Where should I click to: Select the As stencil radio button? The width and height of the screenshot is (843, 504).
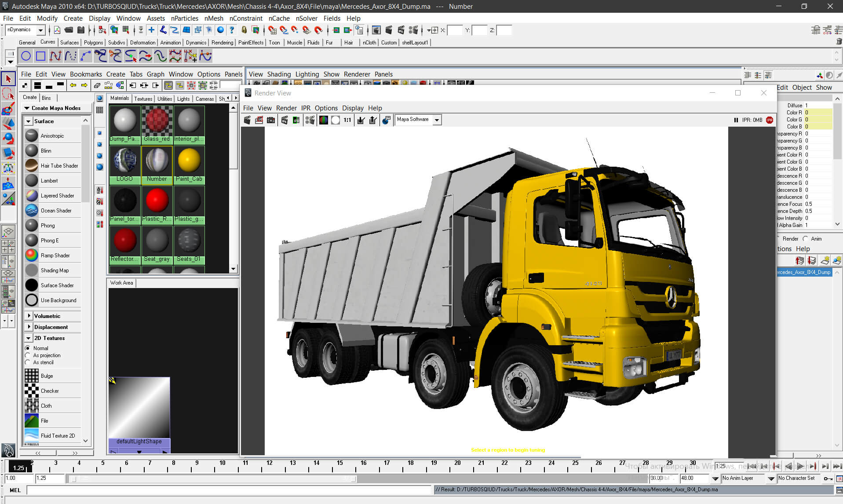click(28, 362)
